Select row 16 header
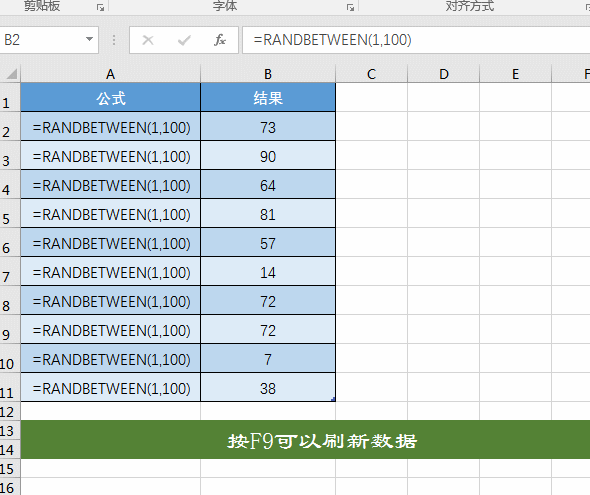Viewport: 590px width, 495px height. click(10, 487)
